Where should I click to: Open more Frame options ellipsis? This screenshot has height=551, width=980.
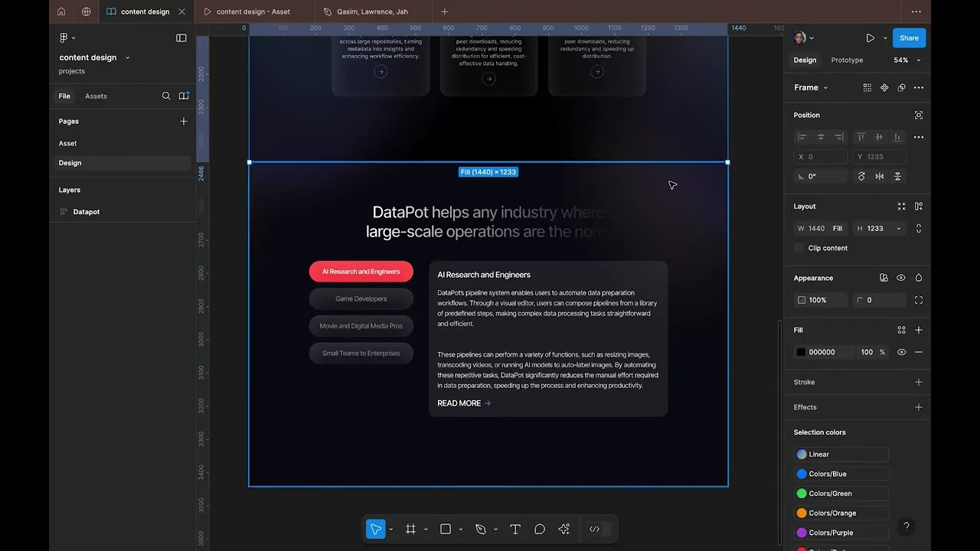(919, 87)
